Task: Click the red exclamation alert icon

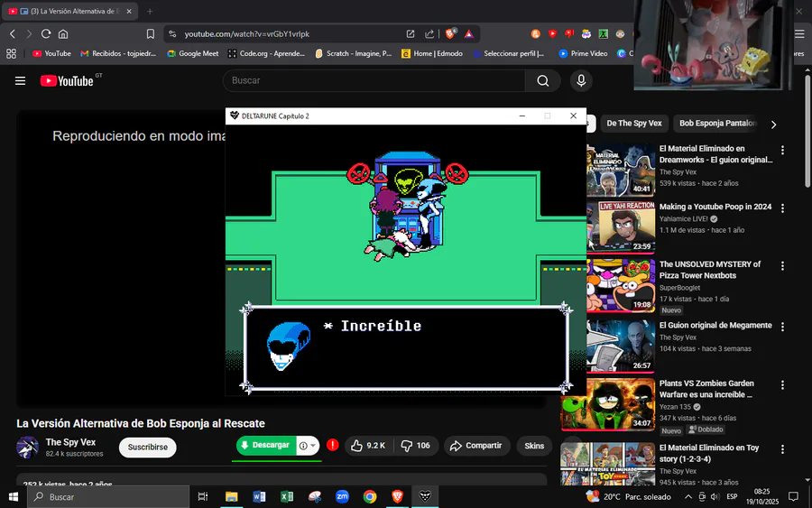Action: click(x=333, y=445)
